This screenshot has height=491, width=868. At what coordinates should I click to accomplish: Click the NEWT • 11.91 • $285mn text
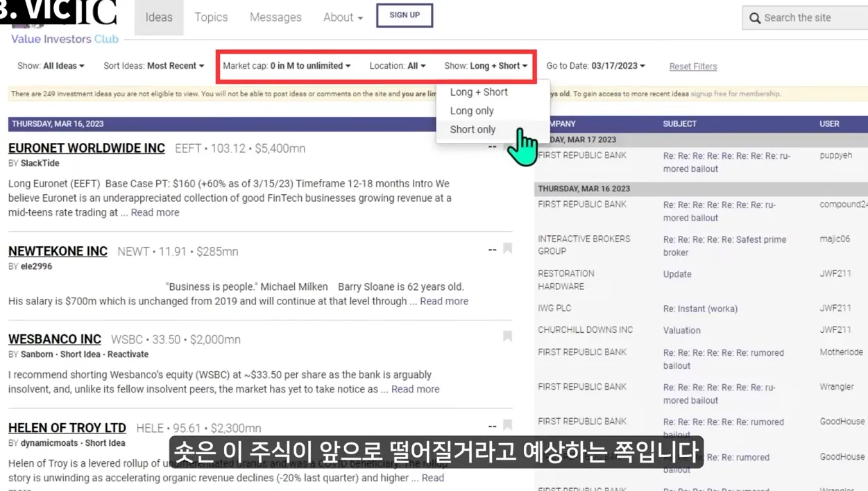pyautogui.click(x=178, y=252)
